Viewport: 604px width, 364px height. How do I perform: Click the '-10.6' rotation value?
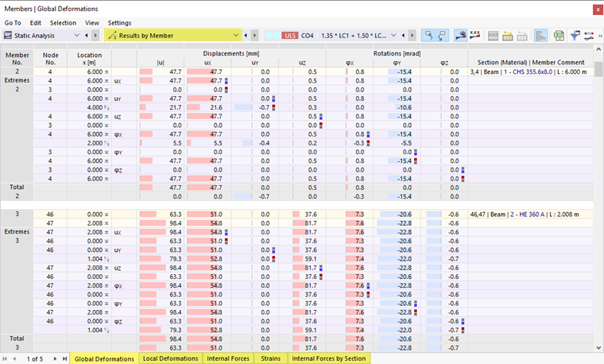pyautogui.click(x=405, y=107)
